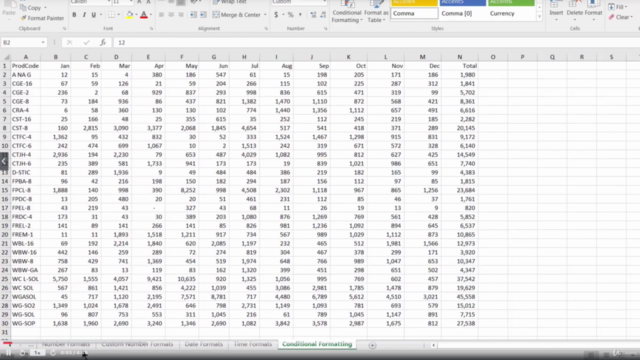Apply the yellow fill color bucket

(129, 15)
